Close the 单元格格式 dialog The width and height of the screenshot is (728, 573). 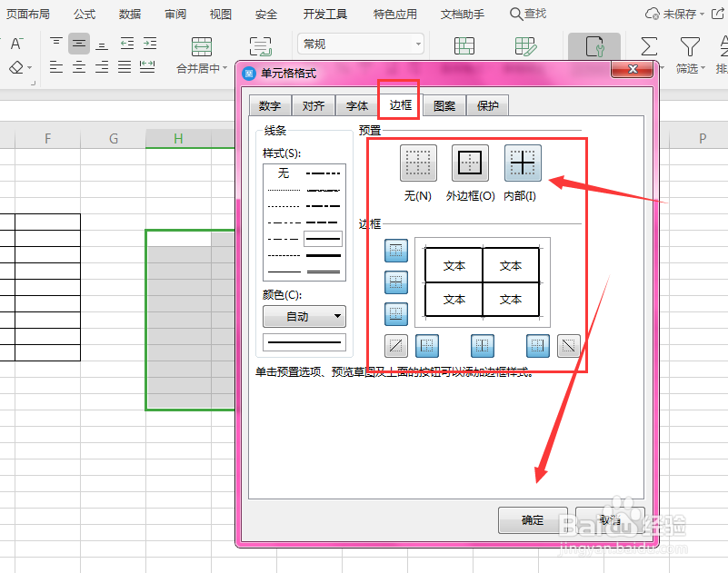pos(633,69)
